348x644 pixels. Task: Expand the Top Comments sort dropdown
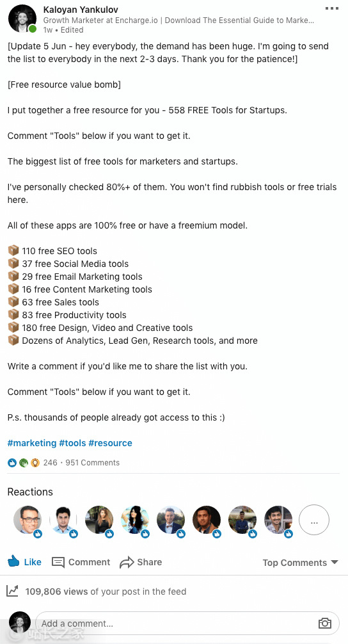(301, 562)
